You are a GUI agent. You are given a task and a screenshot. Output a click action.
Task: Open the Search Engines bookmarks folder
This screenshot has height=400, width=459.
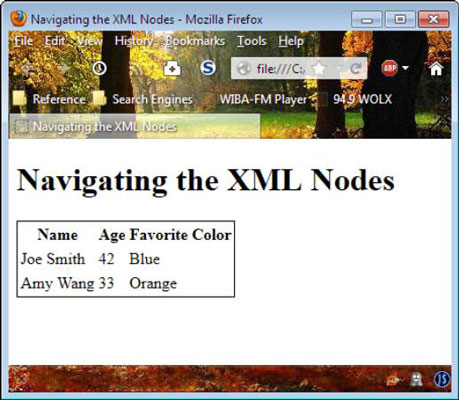tap(143, 99)
